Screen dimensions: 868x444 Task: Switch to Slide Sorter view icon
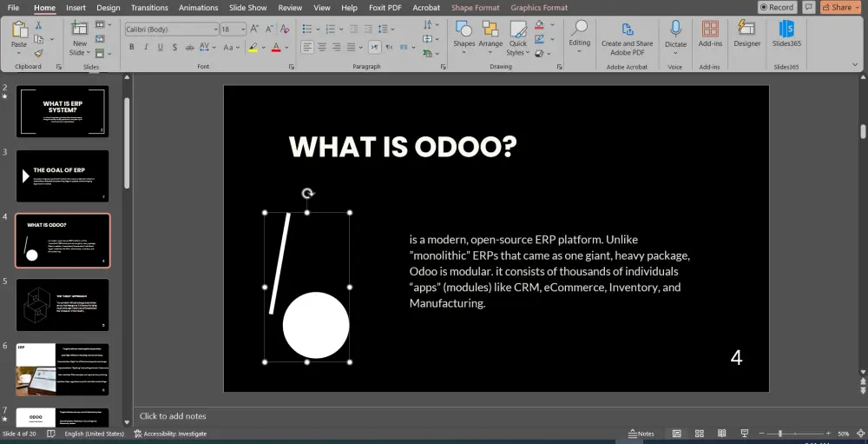click(699, 434)
